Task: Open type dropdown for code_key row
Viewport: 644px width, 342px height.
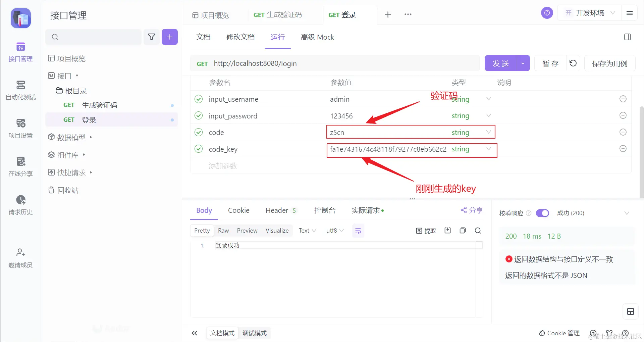Action: [x=489, y=149]
